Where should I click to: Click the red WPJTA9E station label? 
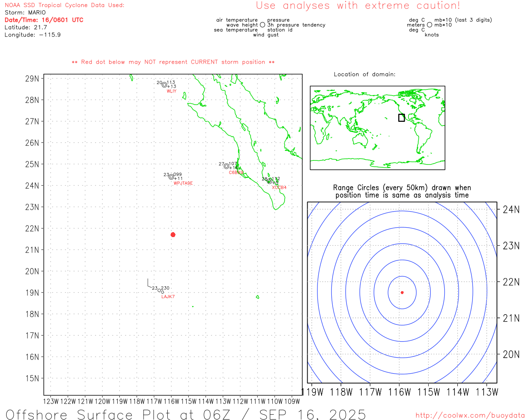tap(183, 183)
